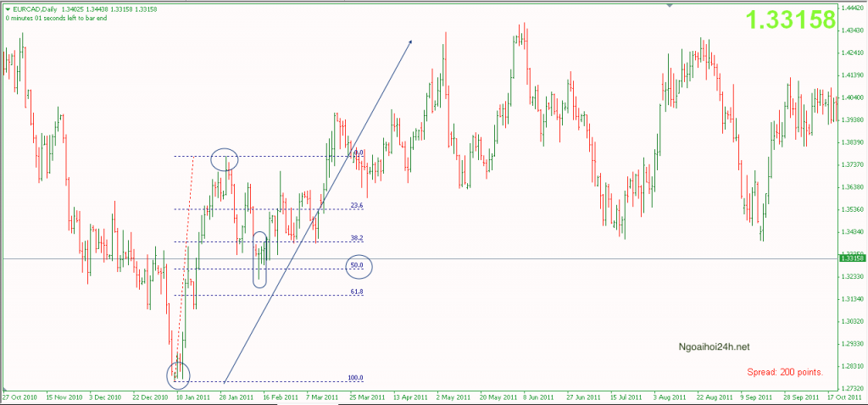
Task: Click the 1.44420 price scale label
Action: (852, 8)
